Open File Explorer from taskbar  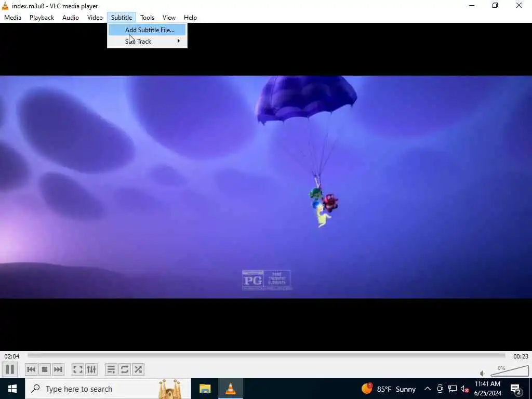[205, 389]
